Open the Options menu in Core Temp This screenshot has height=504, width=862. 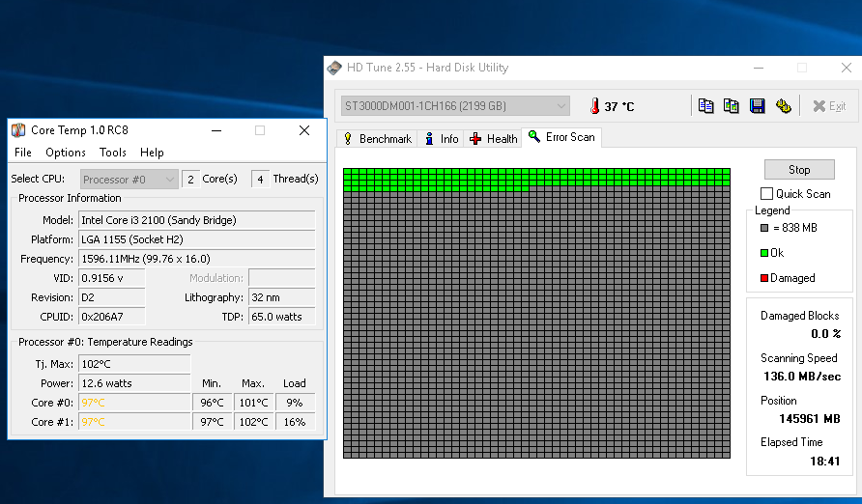click(x=66, y=153)
